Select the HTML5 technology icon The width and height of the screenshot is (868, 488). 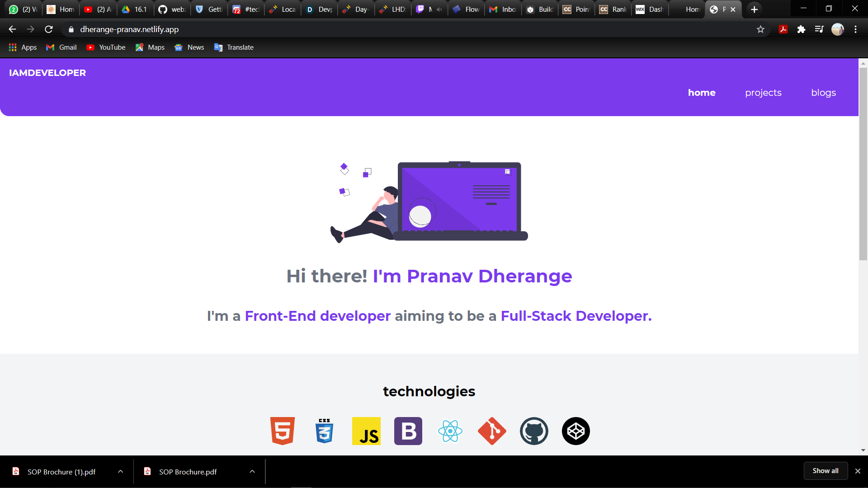click(282, 431)
